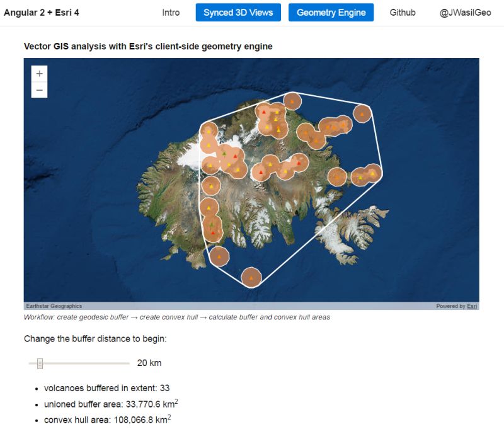Select the orange volcano marker at the map's top edge
The height and width of the screenshot is (429, 504).
pyautogui.click(x=292, y=101)
